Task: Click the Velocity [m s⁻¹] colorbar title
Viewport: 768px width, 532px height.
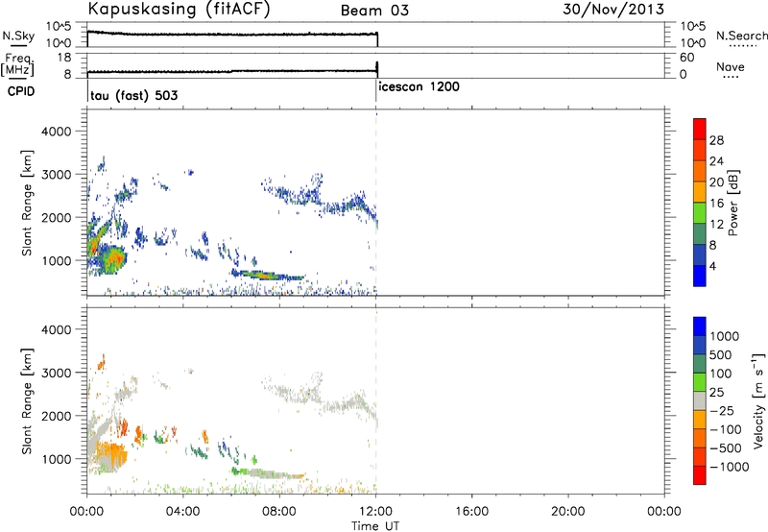Action: click(x=758, y=400)
